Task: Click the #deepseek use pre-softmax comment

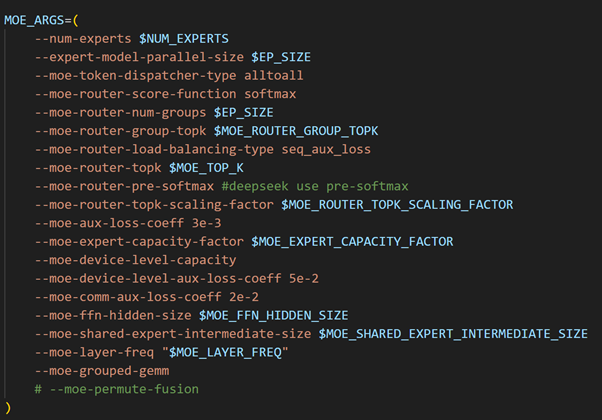Action: coord(315,186)
